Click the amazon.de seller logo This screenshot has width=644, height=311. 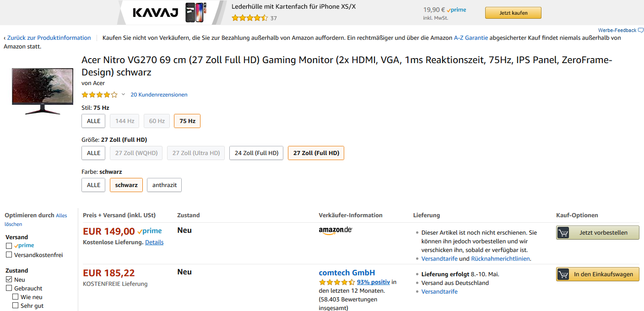[x=335, y=231]
